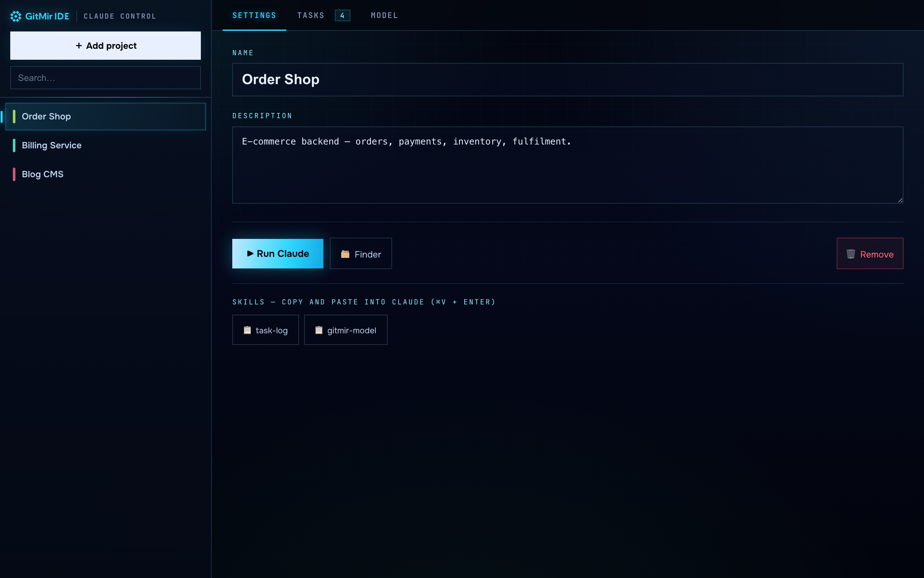Viewport: 924px width, 578px height.
Task: Copy the gitmir-model skill
Action: pyautogui.click(x=346, y=330)
